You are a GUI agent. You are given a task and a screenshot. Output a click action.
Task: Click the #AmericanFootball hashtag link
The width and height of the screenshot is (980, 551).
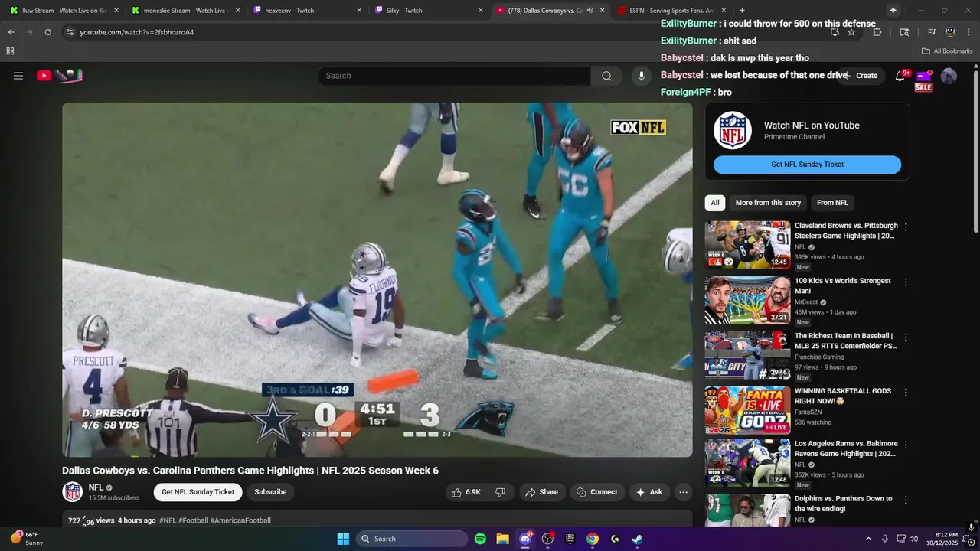click(x=240, y=520)
